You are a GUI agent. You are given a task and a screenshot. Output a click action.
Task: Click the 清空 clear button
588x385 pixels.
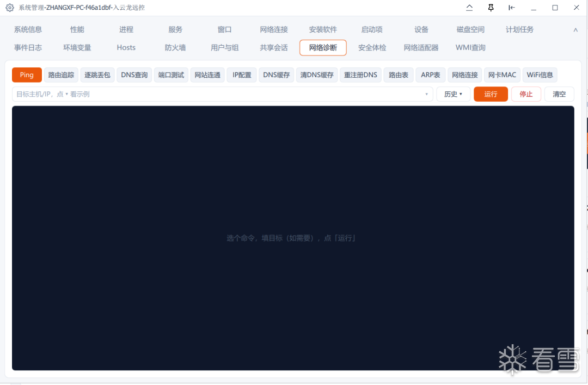tap(559, 94)
